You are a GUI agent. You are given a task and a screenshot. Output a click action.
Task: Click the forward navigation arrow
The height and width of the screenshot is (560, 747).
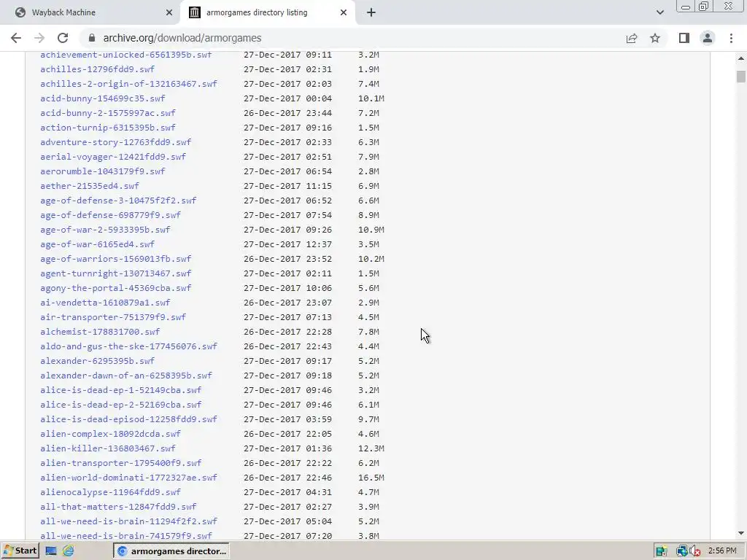tap(39, 38)
